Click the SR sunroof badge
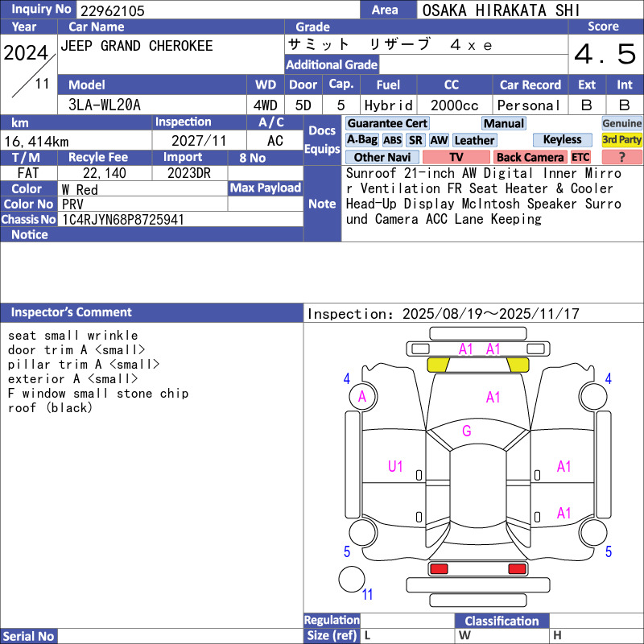Screen dimensions: 644x644 415,140
